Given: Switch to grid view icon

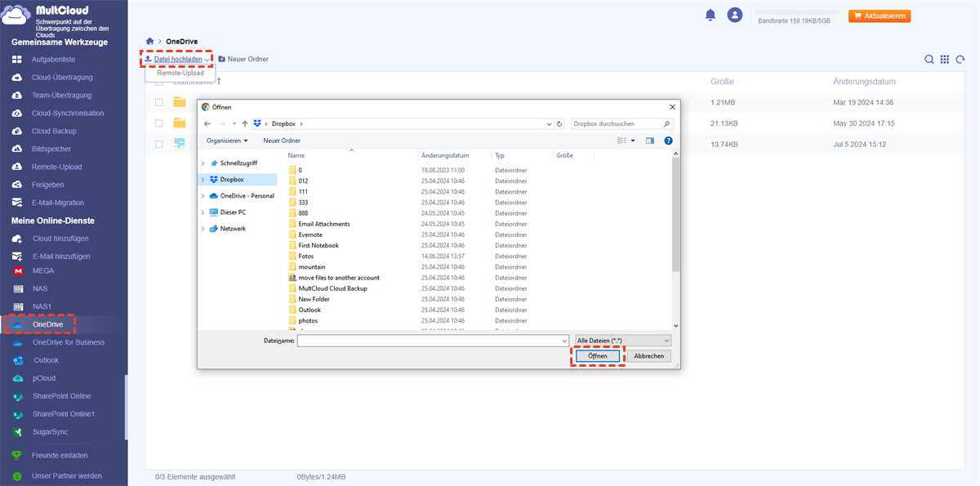Looking at the screenshot, I should 945,60.
